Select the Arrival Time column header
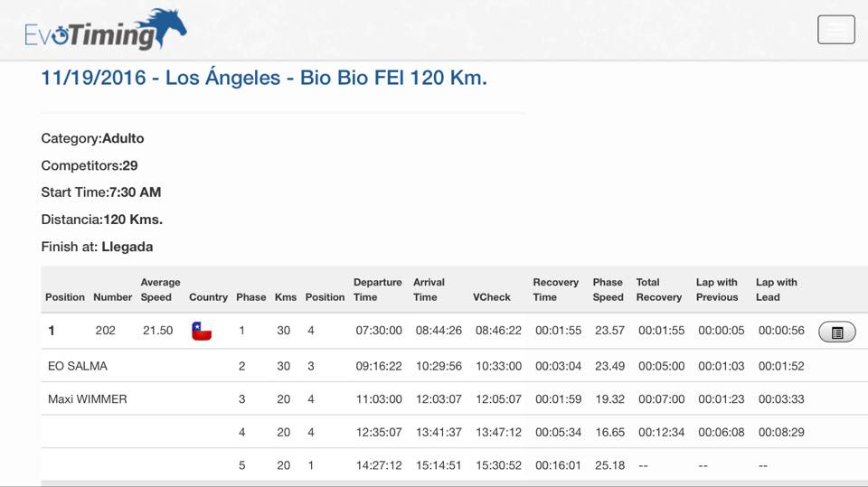868x487 pixels. tap(429, 289)
